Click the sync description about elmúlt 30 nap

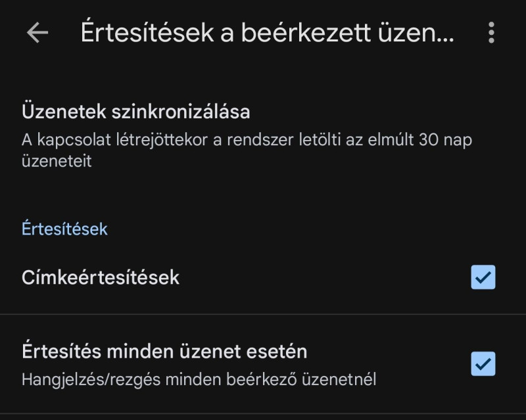tap(247, 140)
